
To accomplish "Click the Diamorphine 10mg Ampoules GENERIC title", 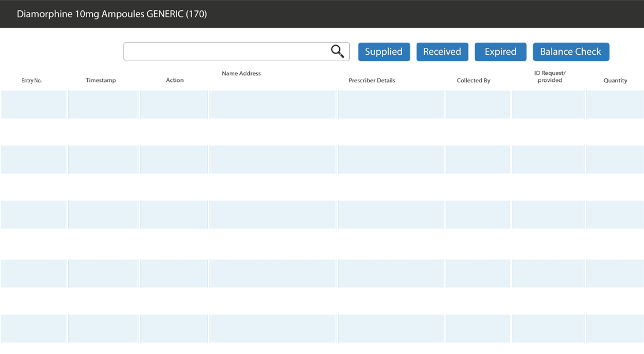I will 112,14.
